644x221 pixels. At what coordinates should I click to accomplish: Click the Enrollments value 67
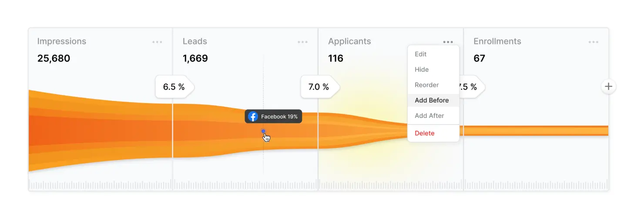(479, 58)
